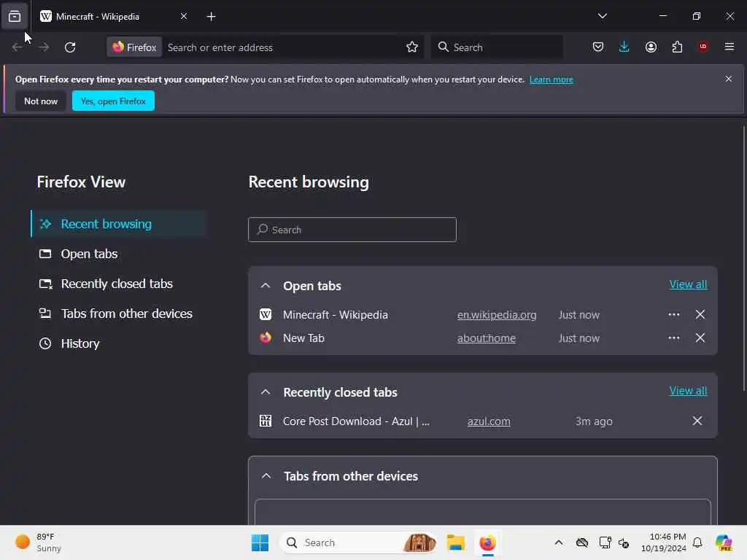Select Open tabs in sidebar

119,254
